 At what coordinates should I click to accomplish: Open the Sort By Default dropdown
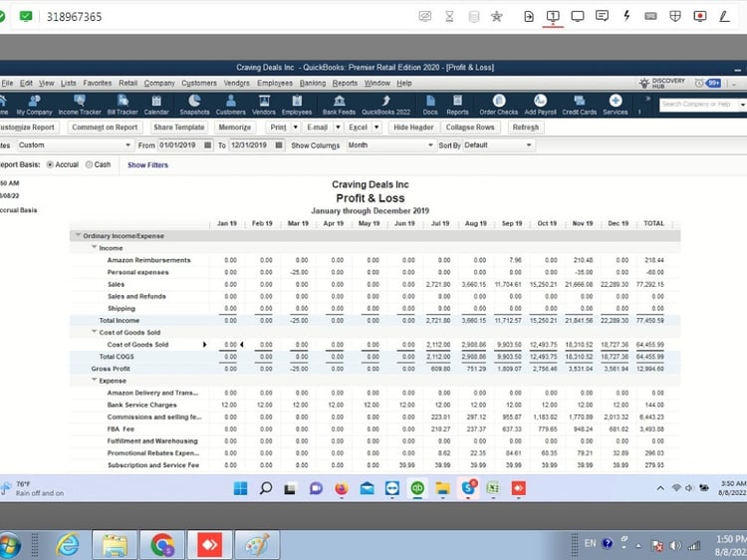click(498, 144)
